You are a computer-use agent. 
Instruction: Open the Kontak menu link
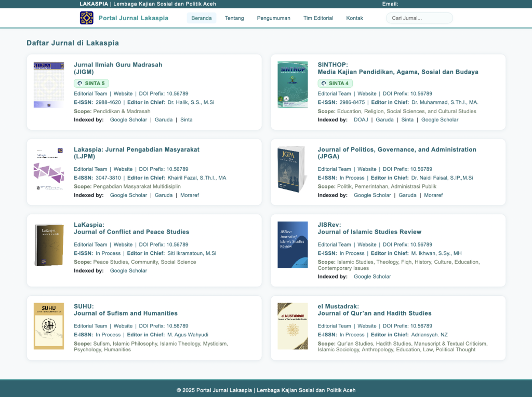(354, 18)
